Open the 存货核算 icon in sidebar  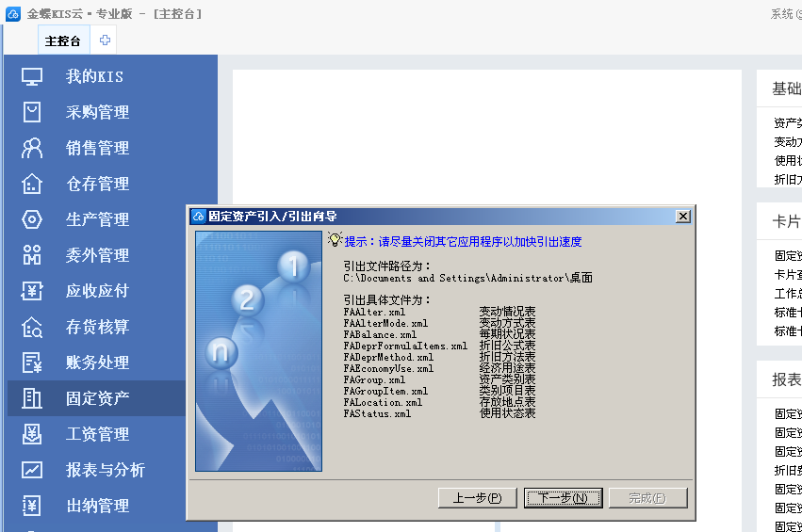[32, 327]
